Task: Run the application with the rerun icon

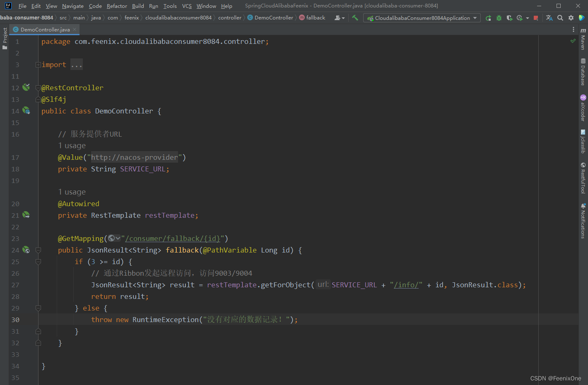Action: coord(489,18)
